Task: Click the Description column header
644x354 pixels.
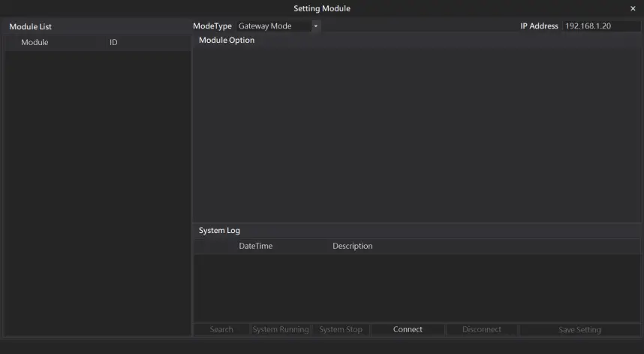Action: pos(352,246)
